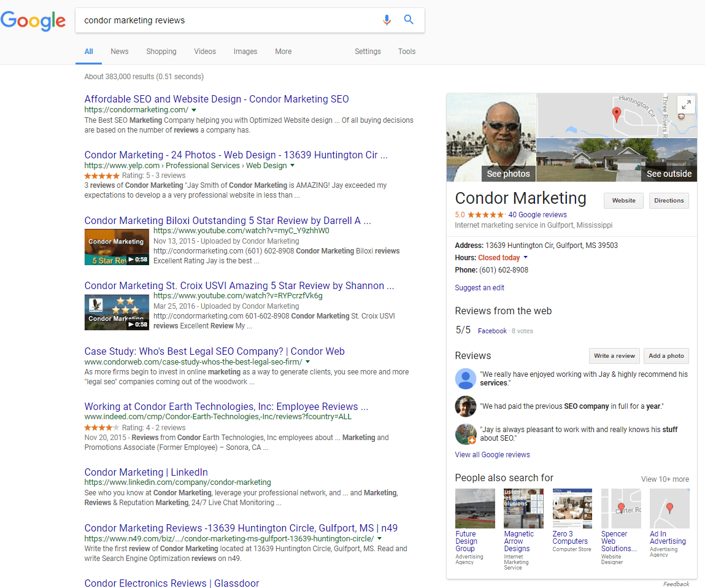Click 'View 10+ more' related searches
This screenshot has height=588, width=705.
point(665,479)
